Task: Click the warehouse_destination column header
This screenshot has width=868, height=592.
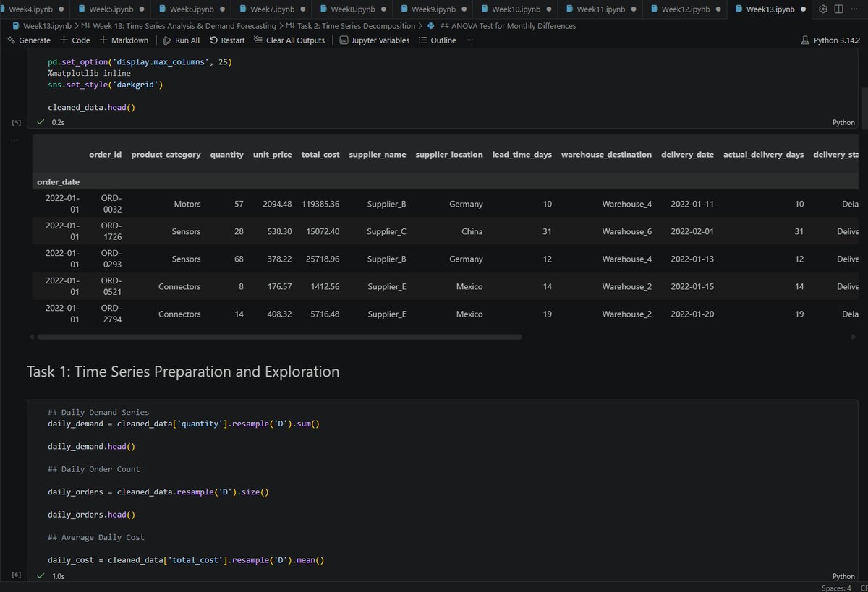Action: tap(606, 155)
